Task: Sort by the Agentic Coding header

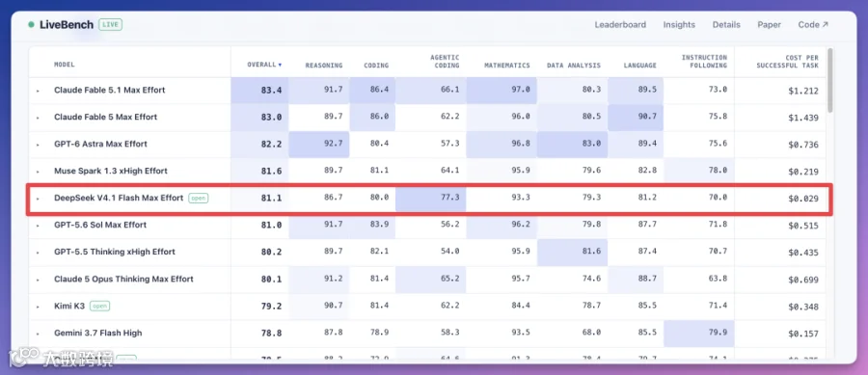Action: [445, 62]
